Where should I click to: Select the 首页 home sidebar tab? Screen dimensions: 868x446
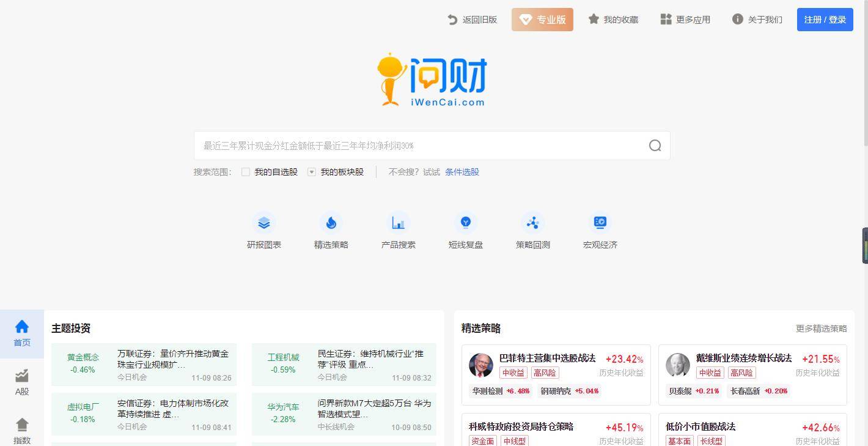[22, 334]
